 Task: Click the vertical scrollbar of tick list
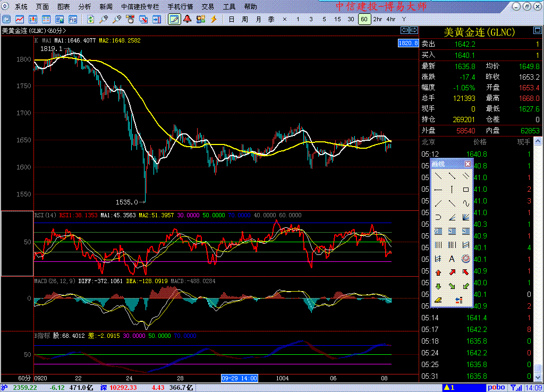(539, 255)
